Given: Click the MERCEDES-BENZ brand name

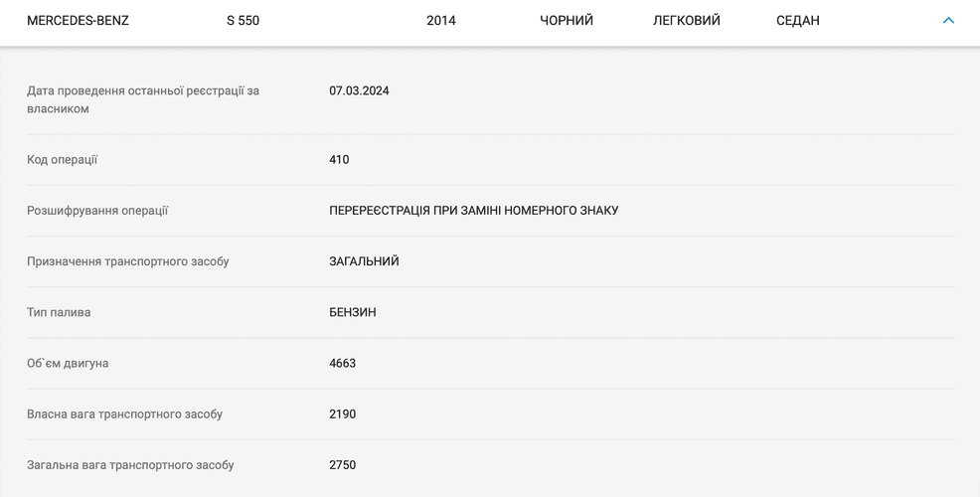Looking at the screenshot, I should pos(78,21).
